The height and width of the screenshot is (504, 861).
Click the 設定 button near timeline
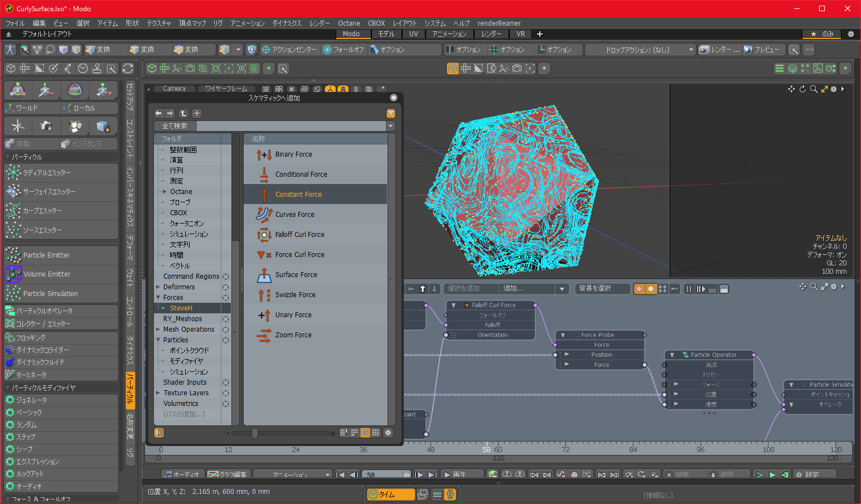point(812,474)
